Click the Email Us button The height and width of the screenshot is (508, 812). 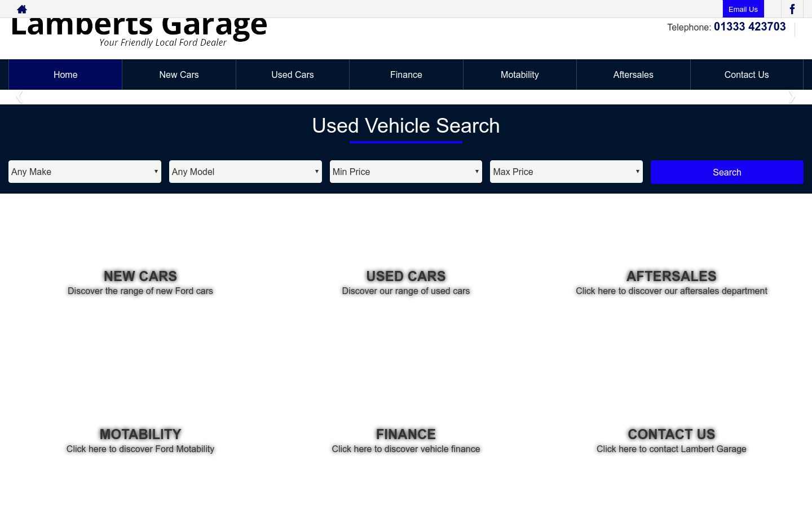743,9
